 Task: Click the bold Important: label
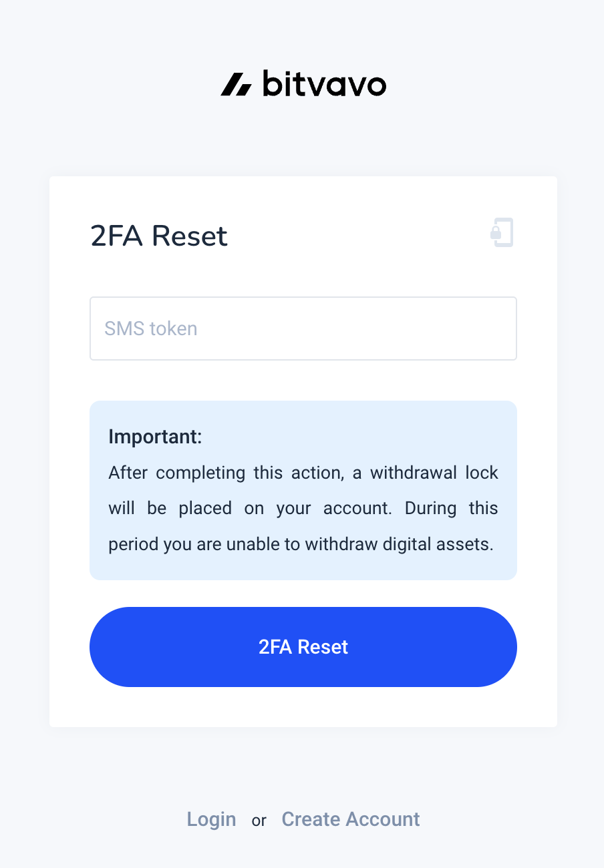click(155, 437)
